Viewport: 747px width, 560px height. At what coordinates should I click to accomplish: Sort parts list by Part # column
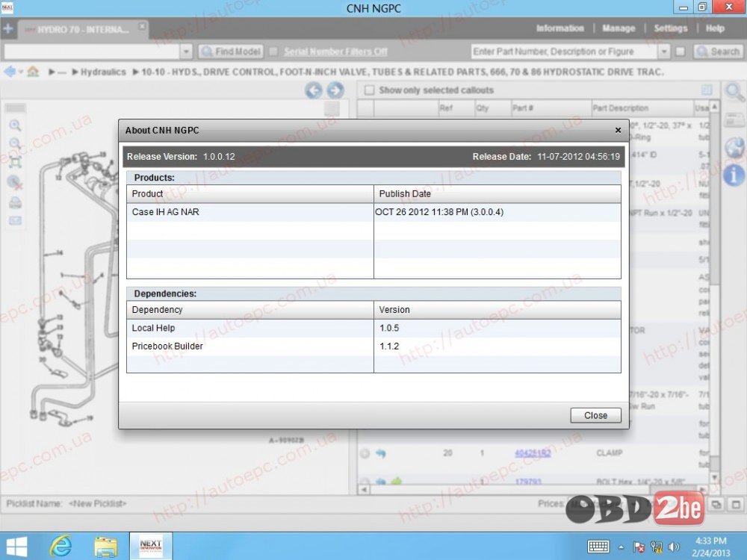click(551, 108)
